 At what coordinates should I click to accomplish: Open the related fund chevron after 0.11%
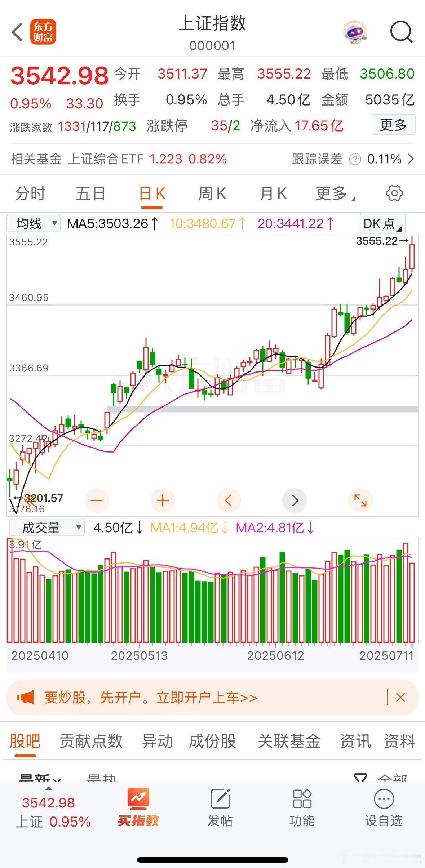(411, 159)
